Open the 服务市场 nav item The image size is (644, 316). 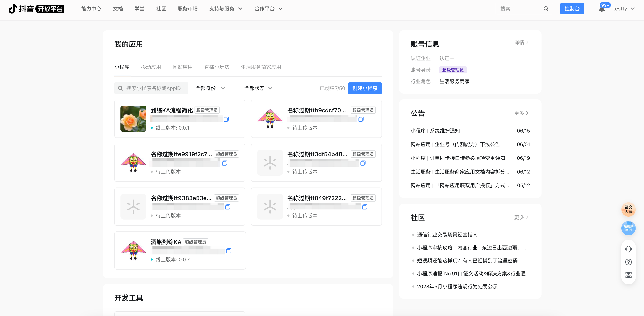(188, 9)
